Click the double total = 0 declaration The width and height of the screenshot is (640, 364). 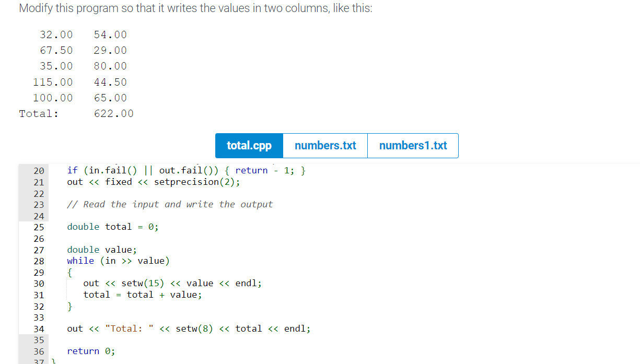112,227
